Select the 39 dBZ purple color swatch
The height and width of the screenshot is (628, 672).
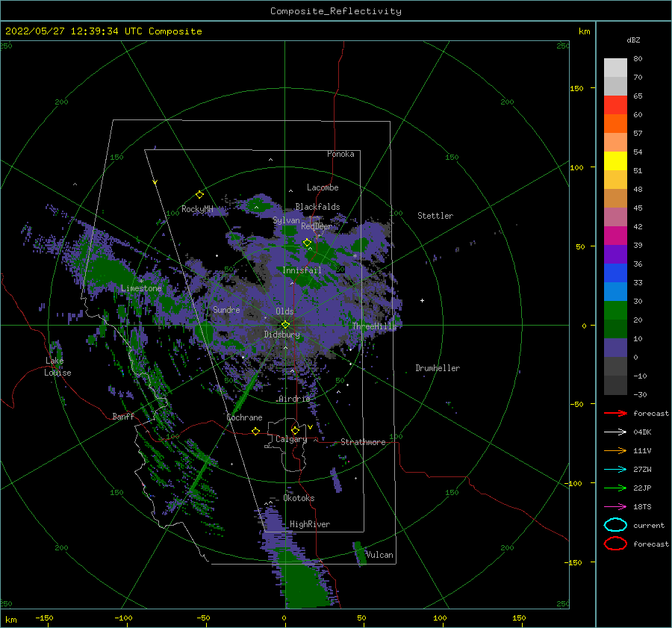coord(615,254)
